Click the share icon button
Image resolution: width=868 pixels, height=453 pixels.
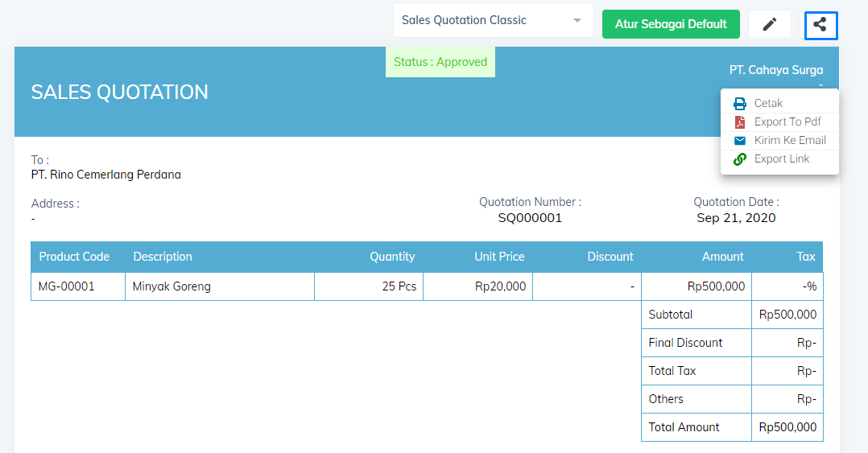pos(820,25)
